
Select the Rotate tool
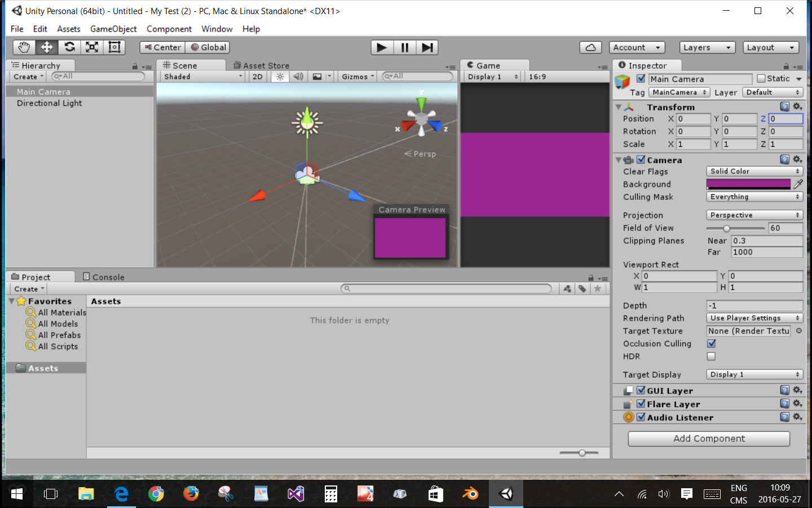(69, 47)
